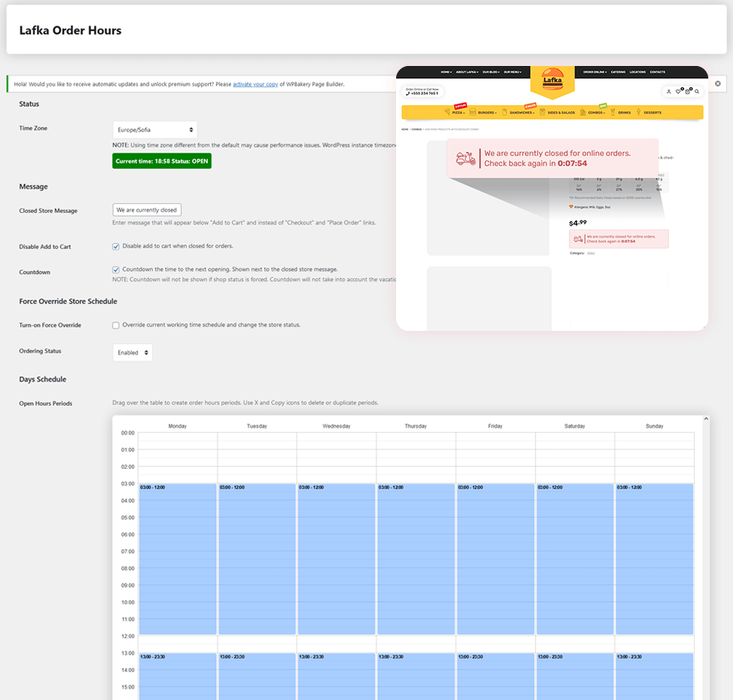The width and height of the screenshot is (733, 700).
Task: Click the COMBOS breadcrumb in preview
Action: coord(416,129)
